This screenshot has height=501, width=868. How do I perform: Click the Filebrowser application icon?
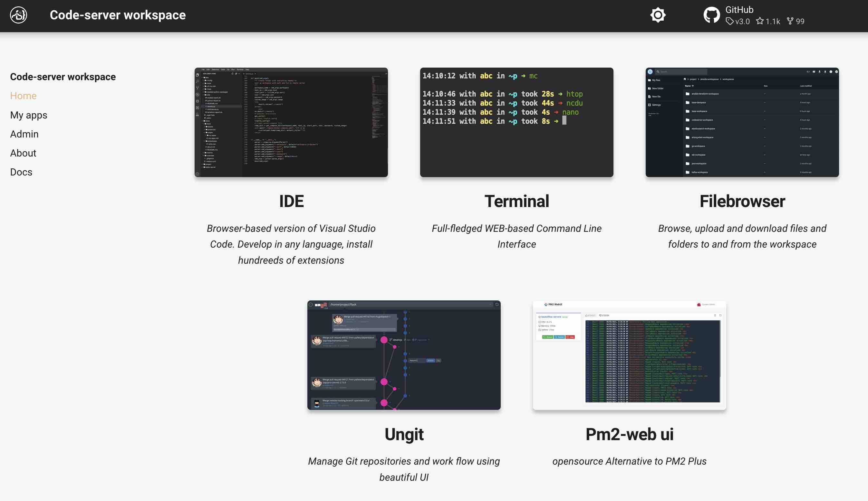click(x=742, y=122)
